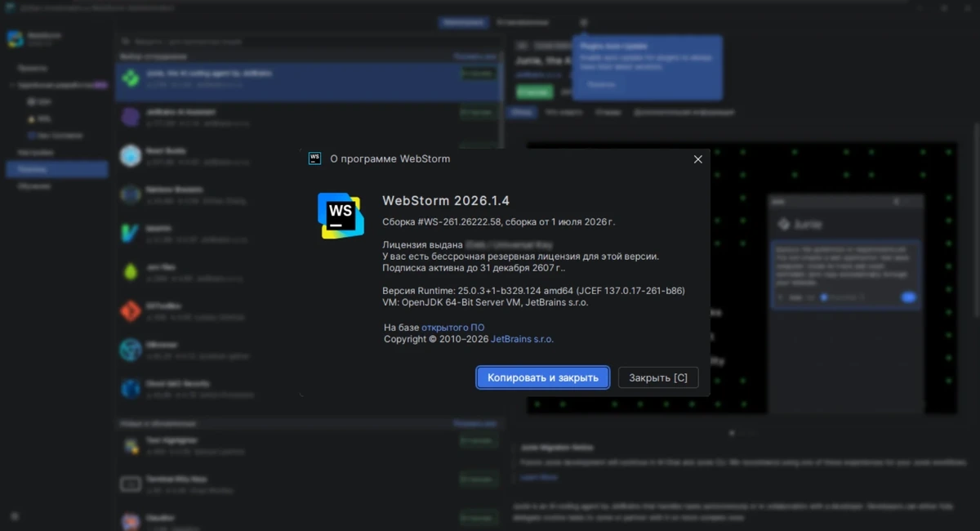Image resolution: width=980 pixels, height=531 pixels.
Task: Install the Junie plugin from the list row
Action: click(x=477, y=74)
